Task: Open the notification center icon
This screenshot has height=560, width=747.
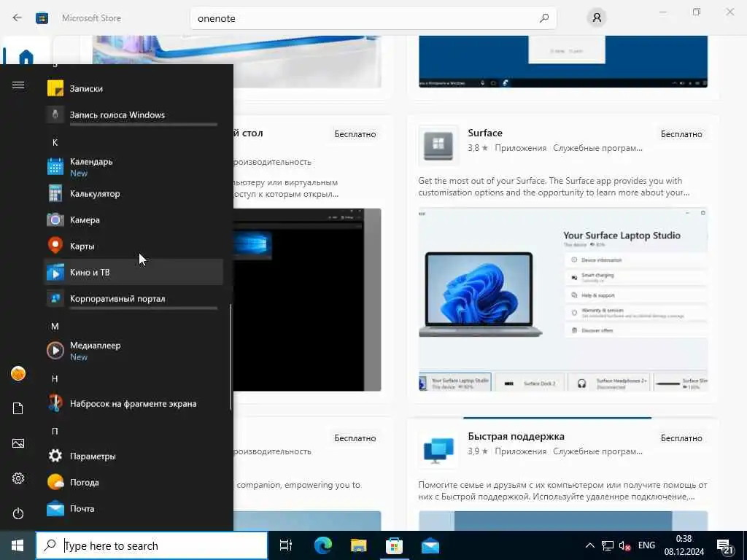Action: coord(725,546)
